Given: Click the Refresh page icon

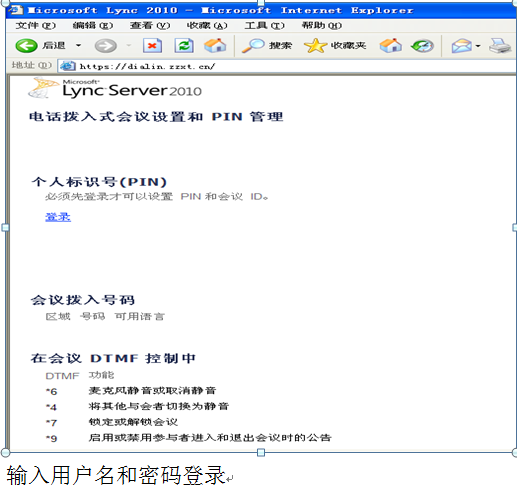Looking at the screenshot, I should coord(184,46).
